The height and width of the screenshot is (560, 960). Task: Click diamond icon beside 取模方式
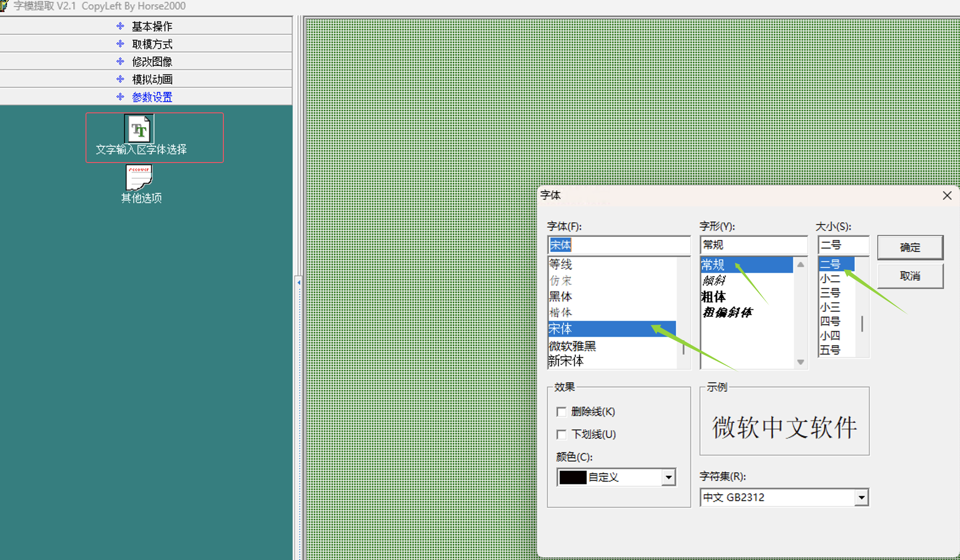click(120, 44)
